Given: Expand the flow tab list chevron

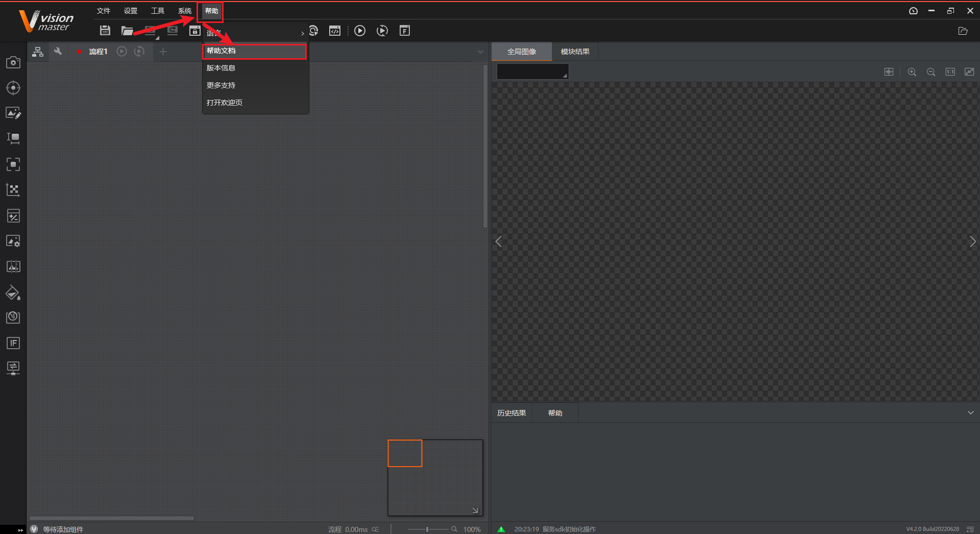Looking at the screenshot, I should [x=480, y=52].
